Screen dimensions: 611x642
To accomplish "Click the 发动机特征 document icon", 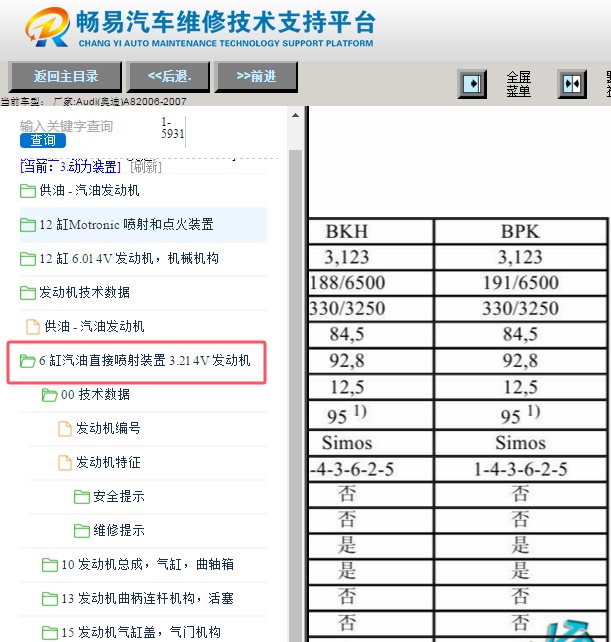I will click(x=65, y=463).
